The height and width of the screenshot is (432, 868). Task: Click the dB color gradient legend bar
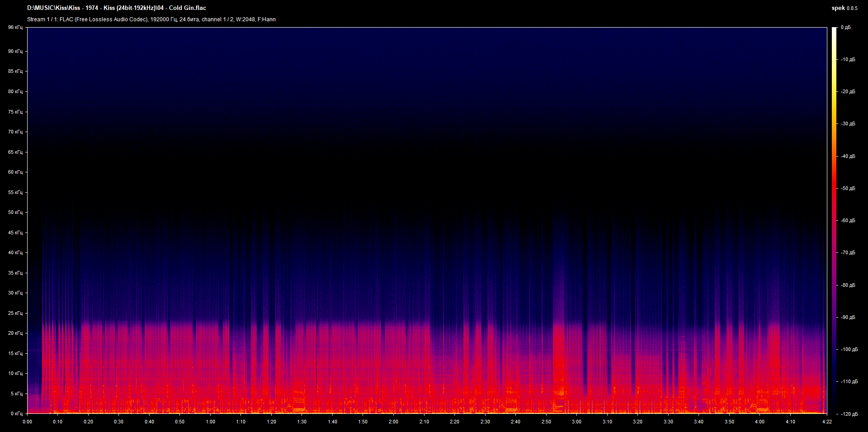point(834,220)
